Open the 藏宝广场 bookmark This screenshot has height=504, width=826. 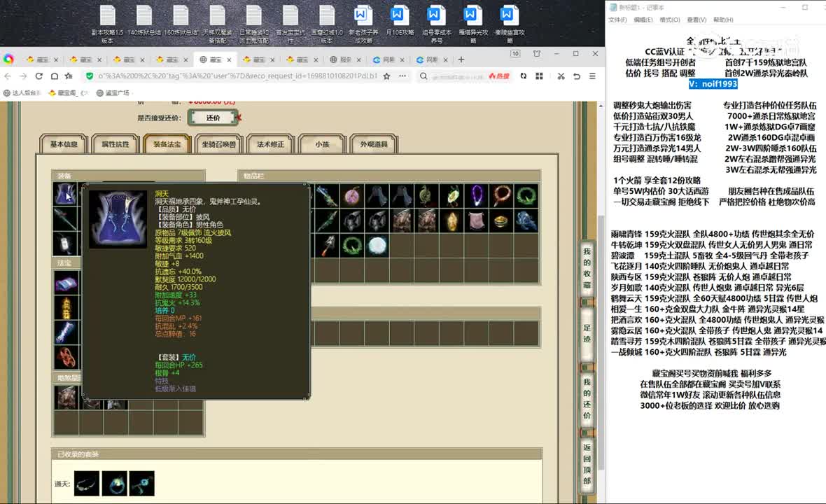coord(113,92)
